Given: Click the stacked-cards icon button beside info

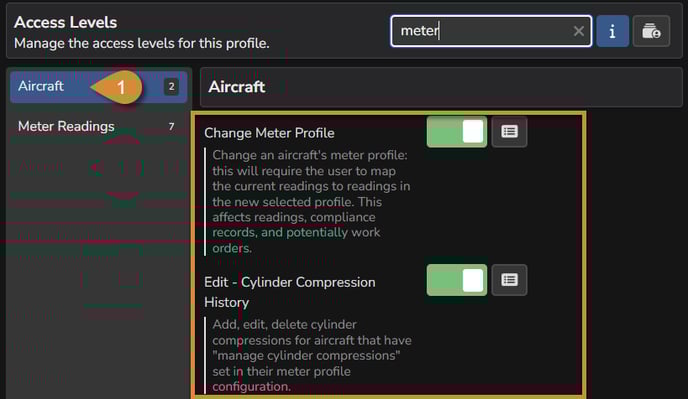Looking at the screenshot, I should point(651,31).
